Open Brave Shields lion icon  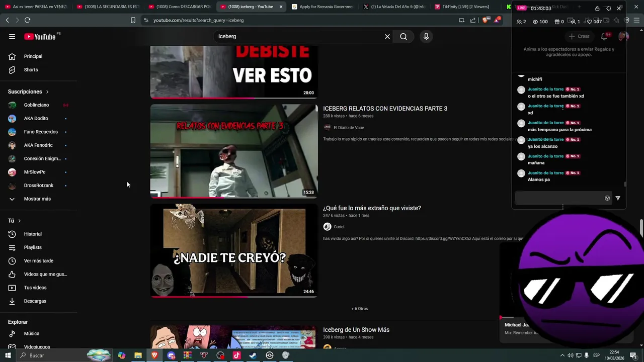click(x=485, y=20)
